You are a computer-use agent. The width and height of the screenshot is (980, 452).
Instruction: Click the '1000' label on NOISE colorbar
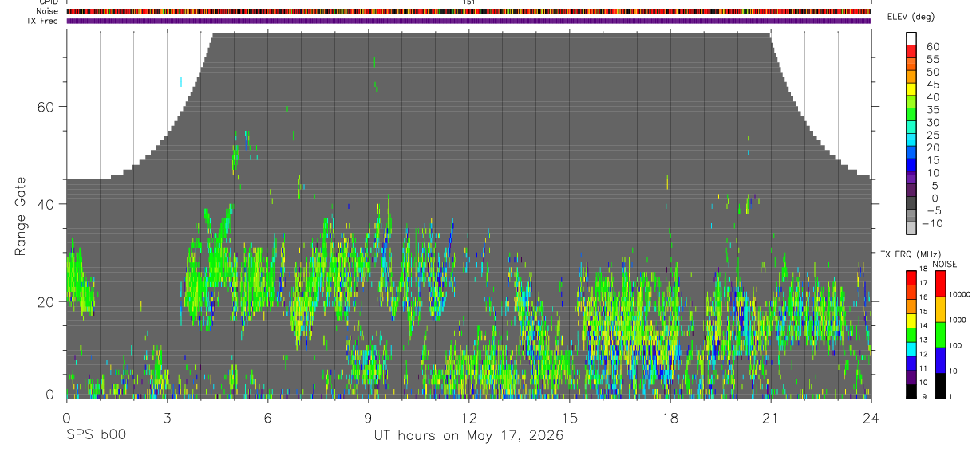[958, 320]
